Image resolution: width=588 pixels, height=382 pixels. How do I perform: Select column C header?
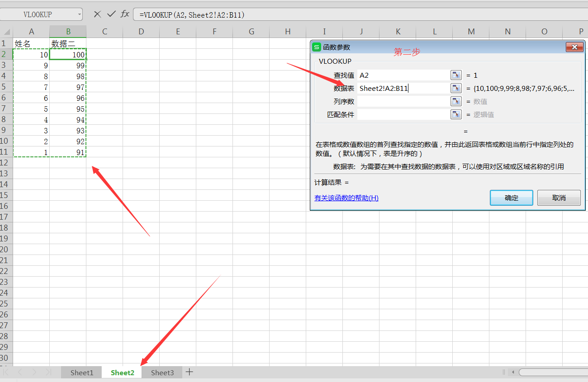[104, 32]
